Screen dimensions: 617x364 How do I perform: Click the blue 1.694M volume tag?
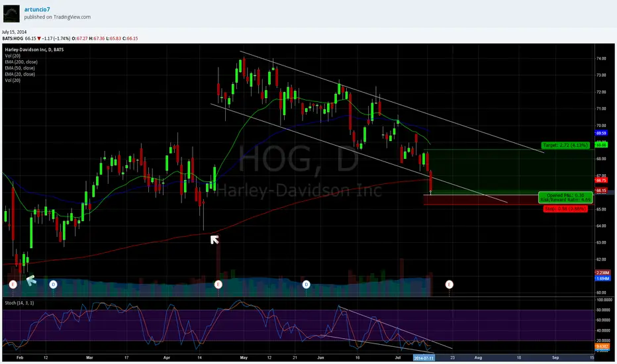pyautogui.click(x=602, y=278)
